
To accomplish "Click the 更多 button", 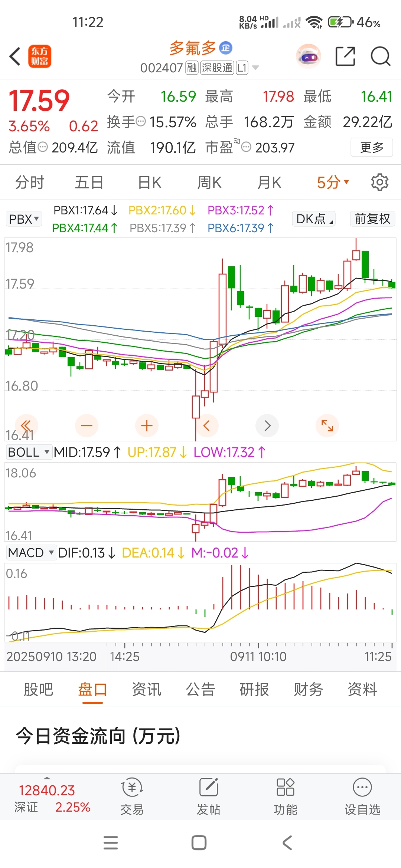I will click(x=372, y=147).
